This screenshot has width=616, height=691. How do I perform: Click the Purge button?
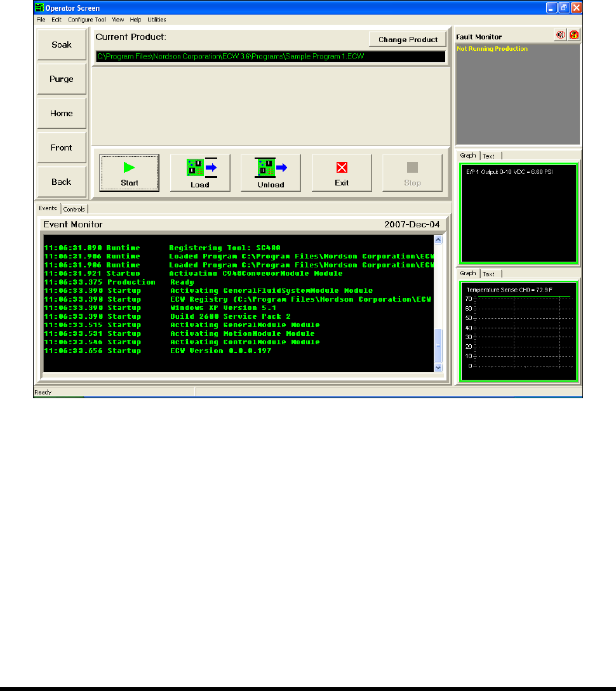(x=62, y=79)
